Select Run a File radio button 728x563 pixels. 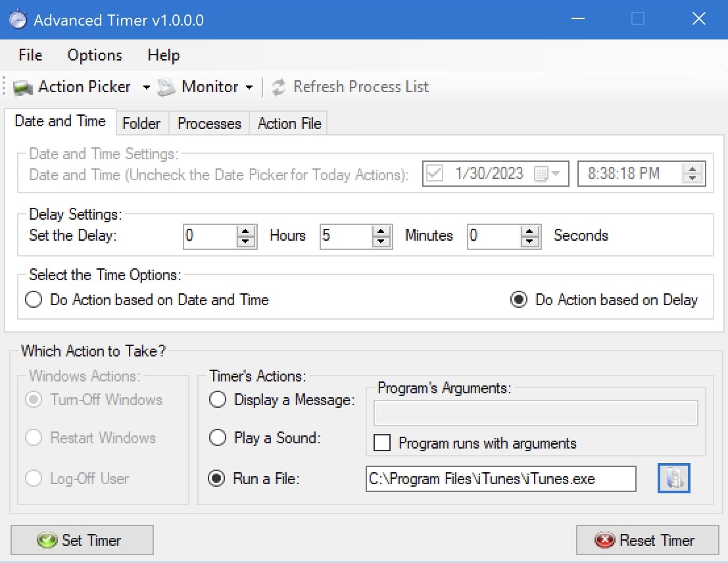(x=216, y=478)
